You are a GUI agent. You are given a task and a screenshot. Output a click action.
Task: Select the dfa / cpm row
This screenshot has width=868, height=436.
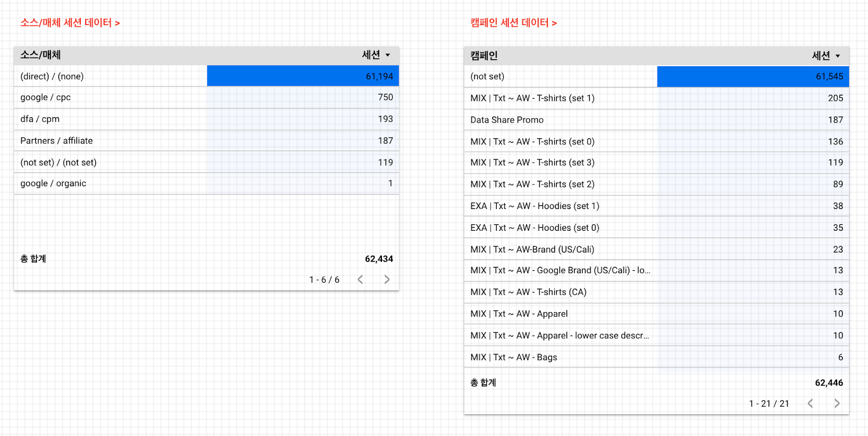[x=207, y=119]
